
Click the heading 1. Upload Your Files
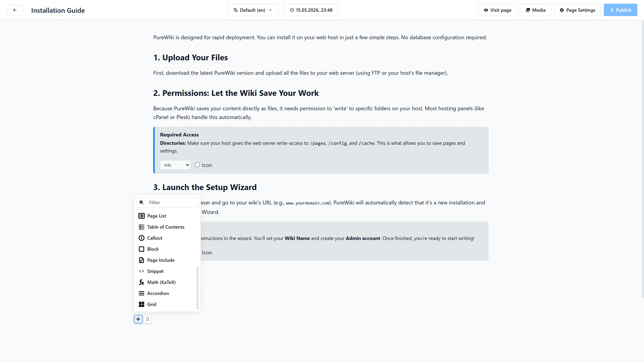[x=191, y=57]
